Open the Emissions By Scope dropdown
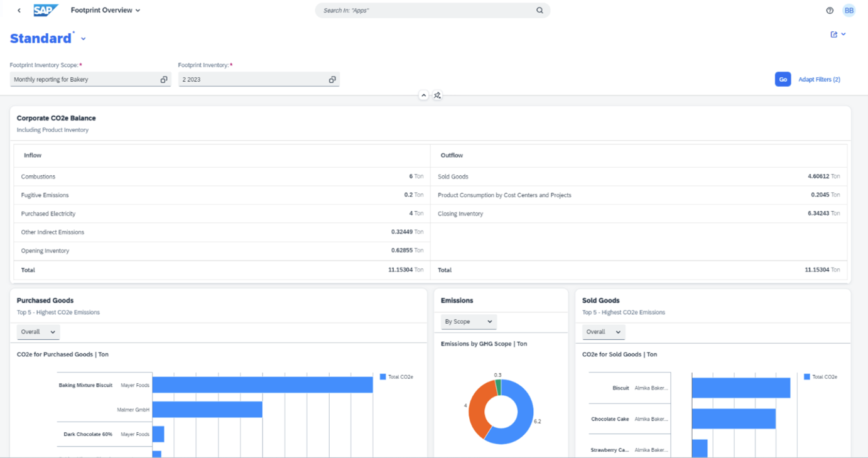Screen dimensions: 868x458 tap(469, 322)
